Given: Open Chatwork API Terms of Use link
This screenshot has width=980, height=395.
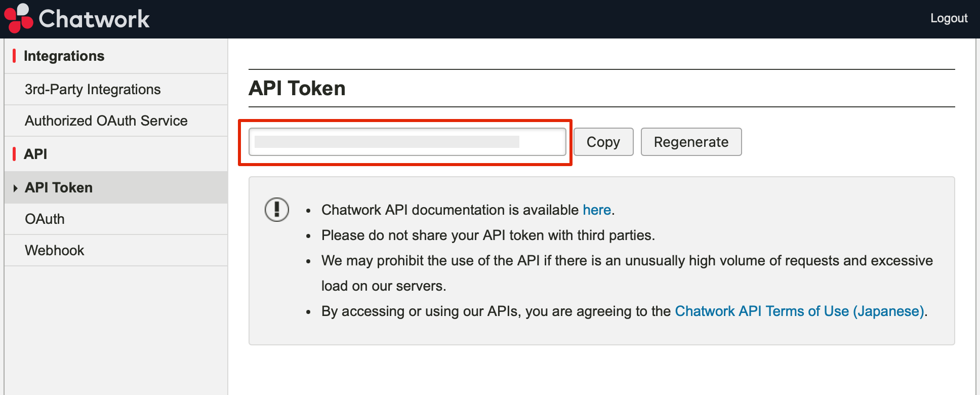Looking at the screenshot, I should 800,311.
